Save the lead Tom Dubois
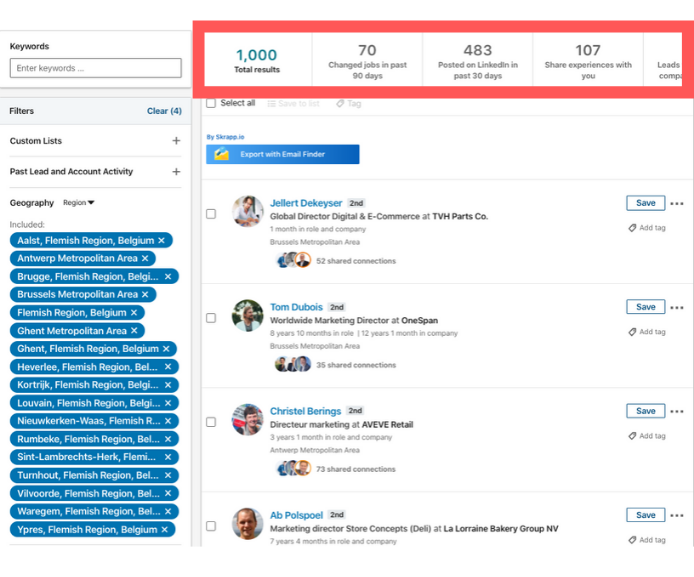Viewport: 694px width, 577px height. [x=645, y=307]
